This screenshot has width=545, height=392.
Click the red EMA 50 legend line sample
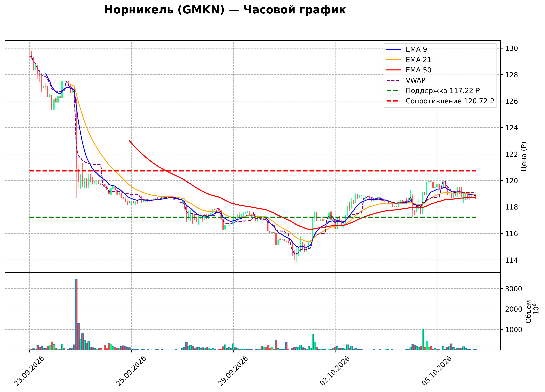[394, 70]
